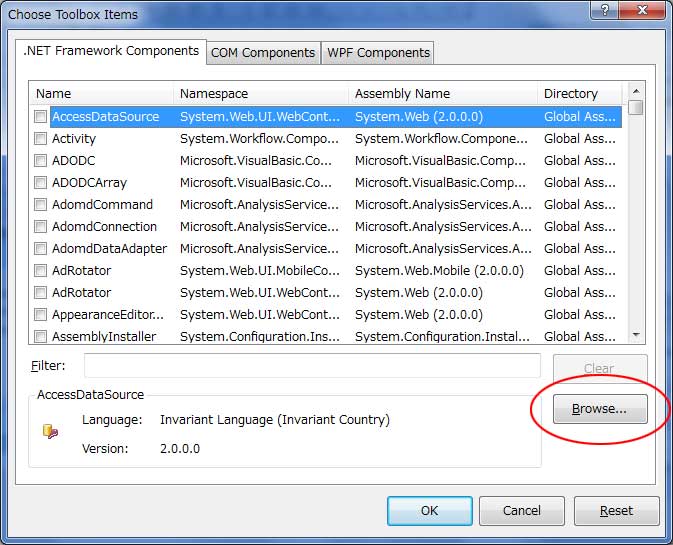Check the AdRotator System.Web.Mobile checkbox

(40, 270)
